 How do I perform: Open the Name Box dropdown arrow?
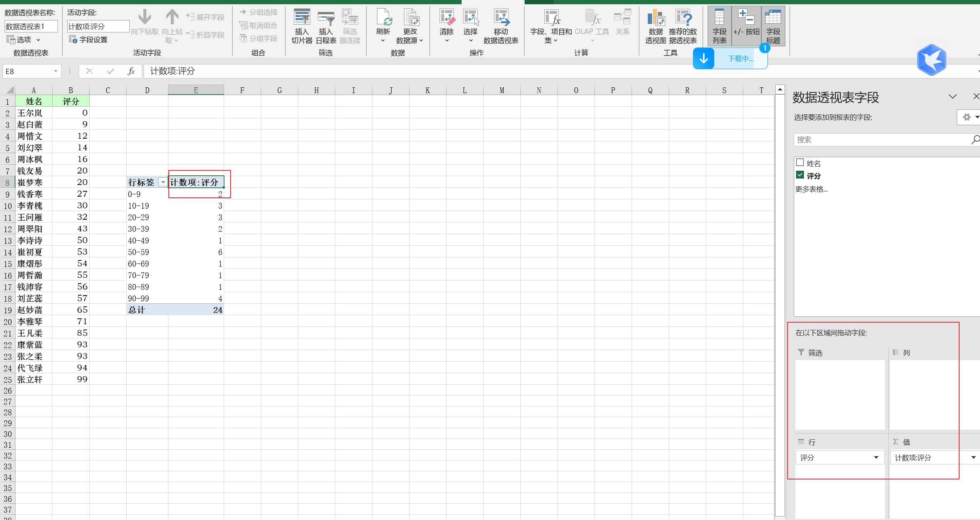pyautogui.click(x=56, y=71)
